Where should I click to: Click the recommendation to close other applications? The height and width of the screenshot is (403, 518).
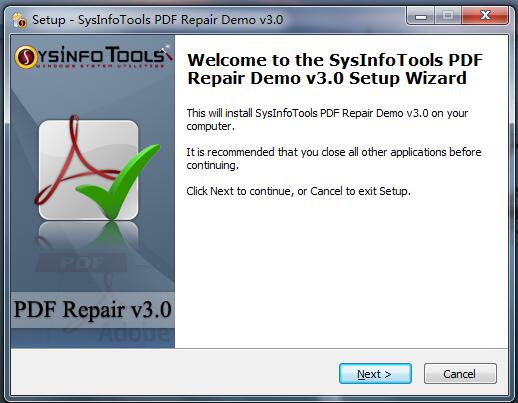334,159
